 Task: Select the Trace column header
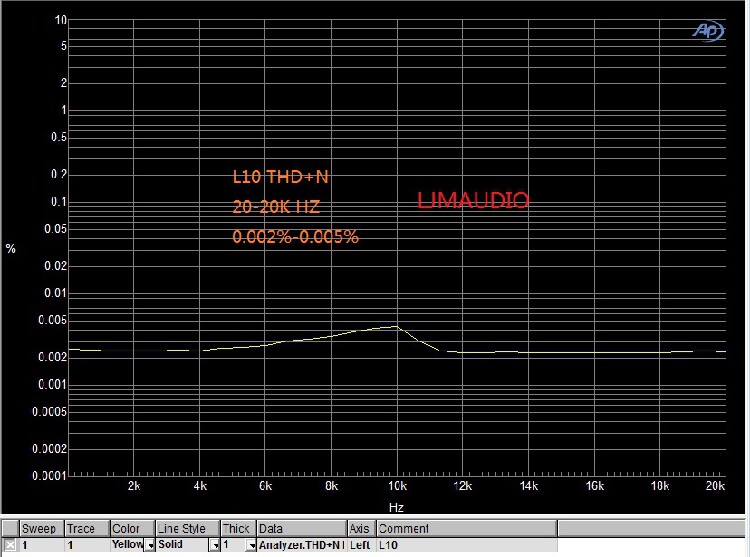tap(87, 528)
